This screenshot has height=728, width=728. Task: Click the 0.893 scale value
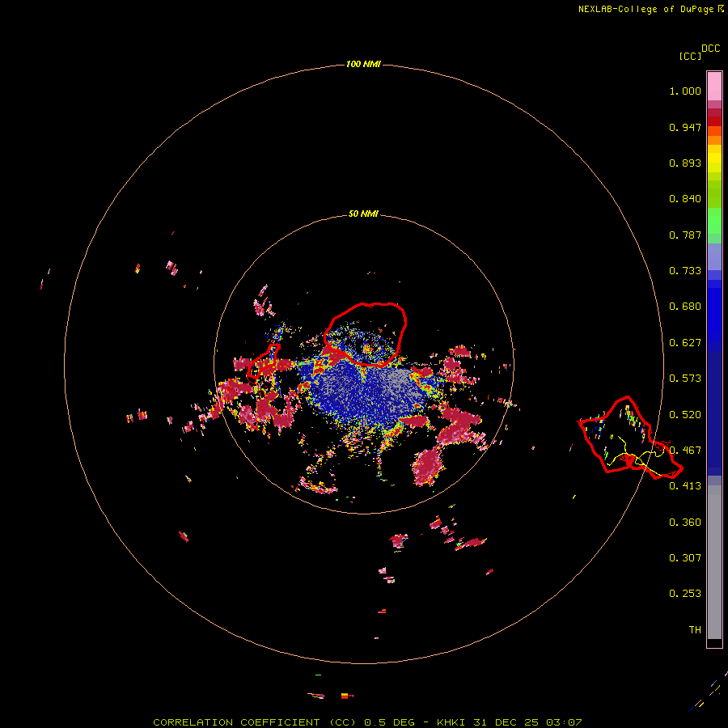pos(685,163)
